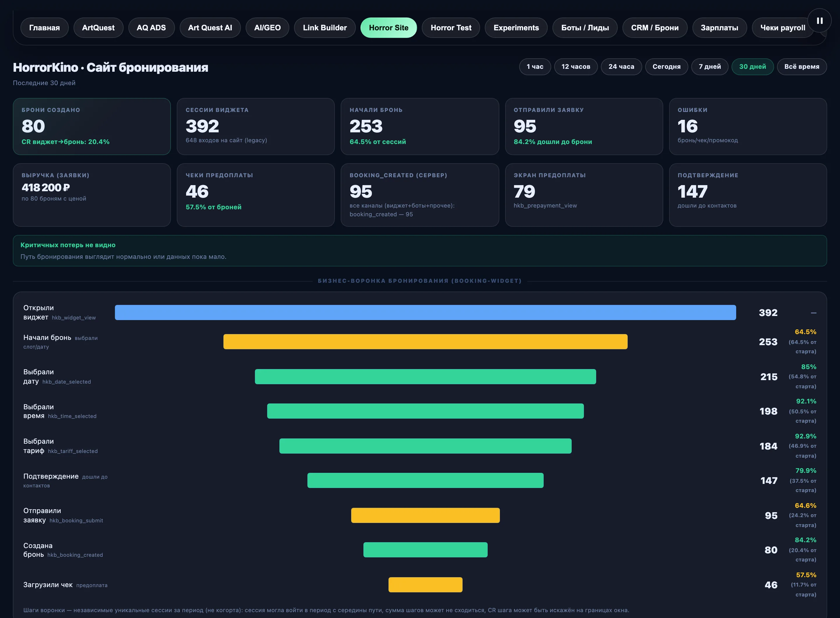Show data for Всё время
Image resolution: width=840 pixels, height=618 pixels.
(802, 66)
